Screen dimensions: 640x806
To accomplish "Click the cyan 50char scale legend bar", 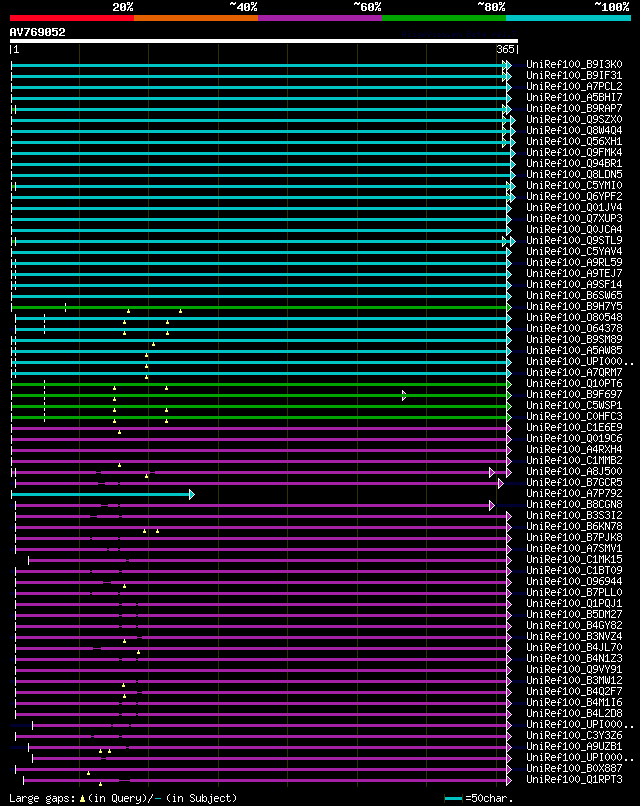I will (453, 798).
